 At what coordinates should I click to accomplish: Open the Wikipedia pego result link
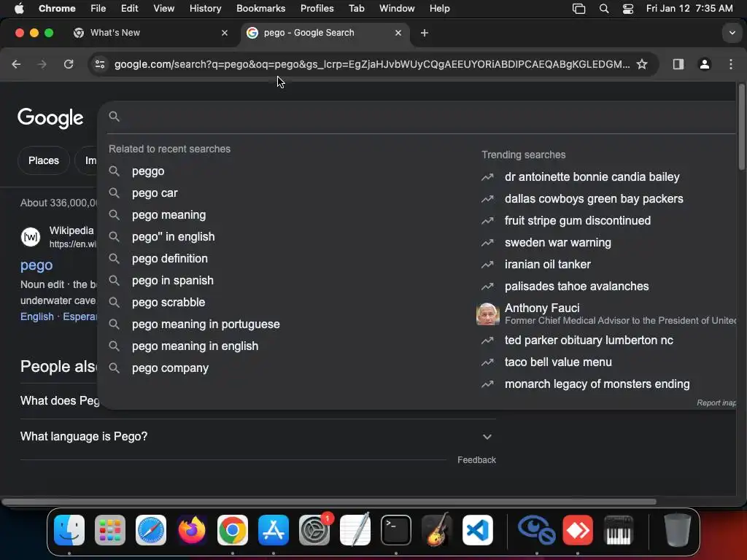pos(36,265)
